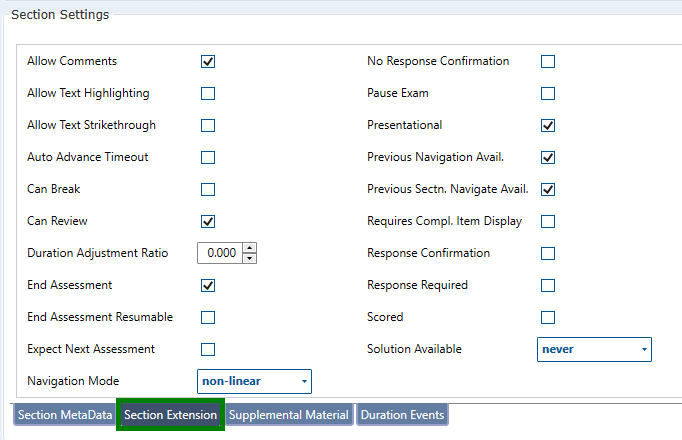Uncheck the Allow Comments checkbox

208,61
